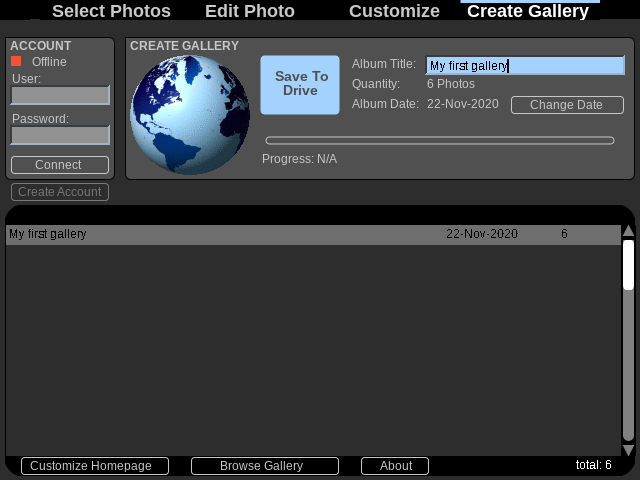Click the scroll up arrow in gallery list

tap(629, 231)
